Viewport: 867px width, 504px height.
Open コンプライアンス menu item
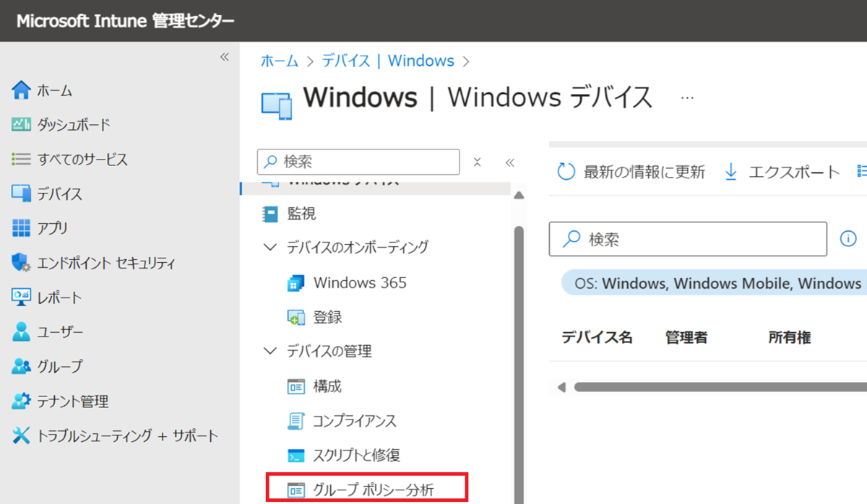(342, 420)
